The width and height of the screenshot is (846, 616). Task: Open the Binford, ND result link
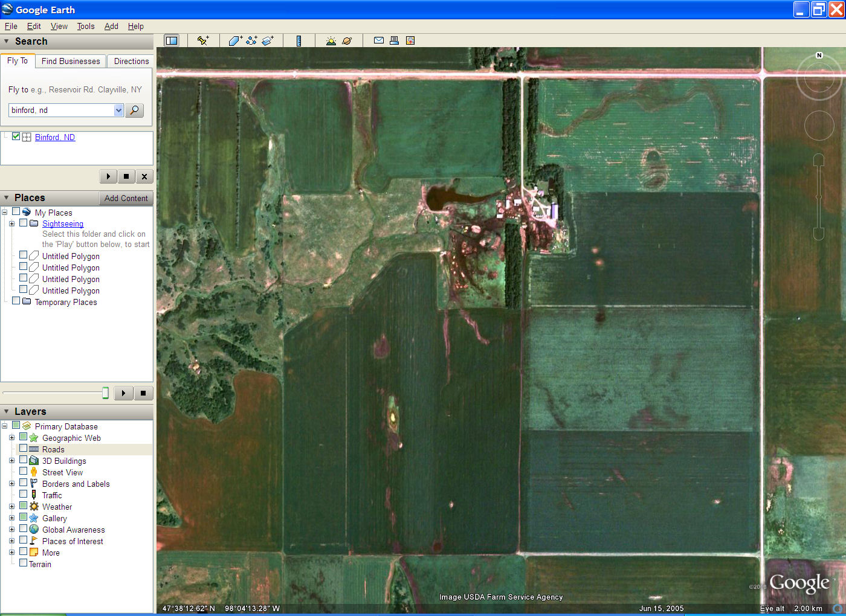tap(55, 137)
